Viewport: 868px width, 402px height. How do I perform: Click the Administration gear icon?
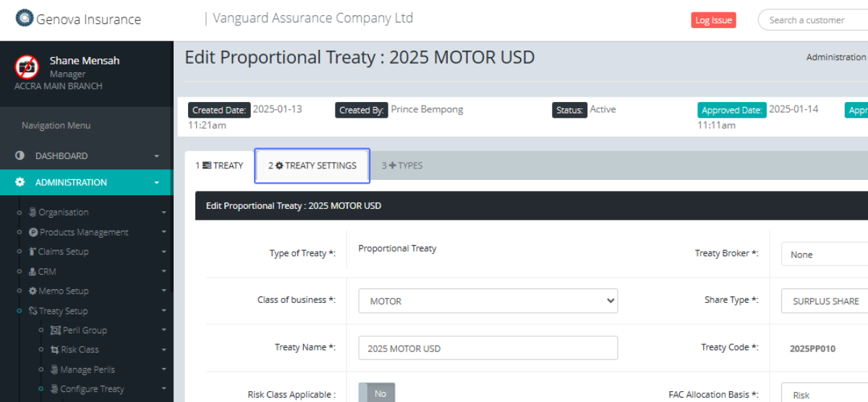20,182
